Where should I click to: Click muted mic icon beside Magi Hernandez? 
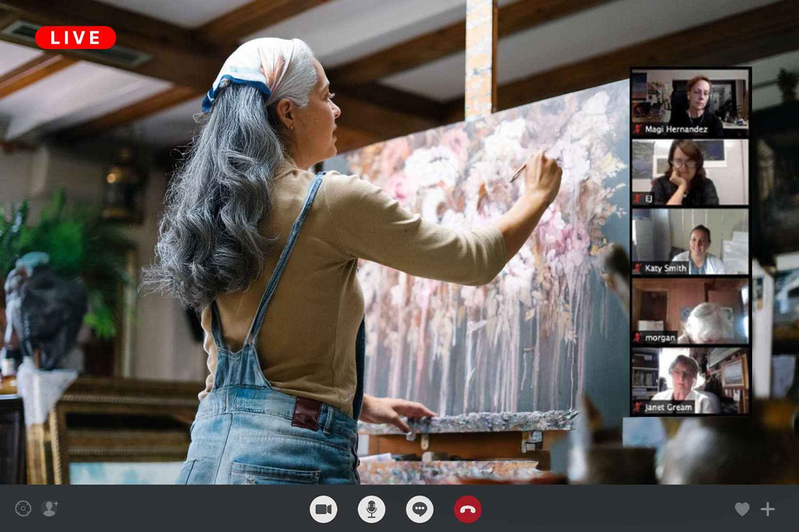(638, 129)
